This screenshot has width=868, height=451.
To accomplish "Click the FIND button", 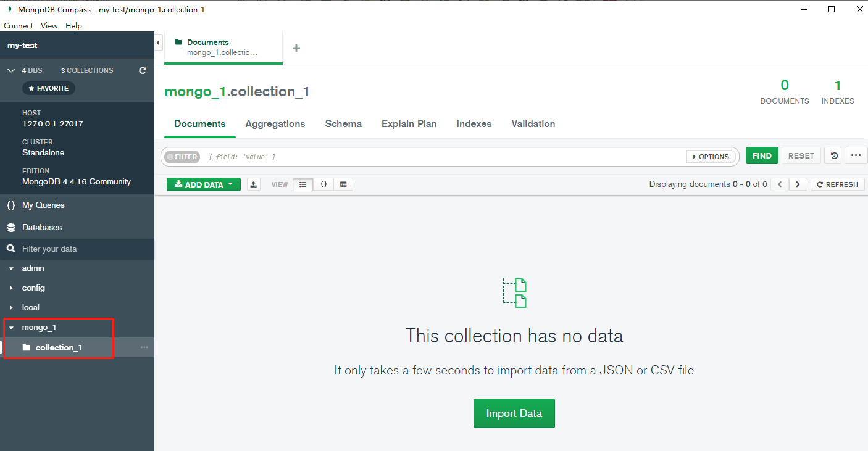I will (762, 155).
